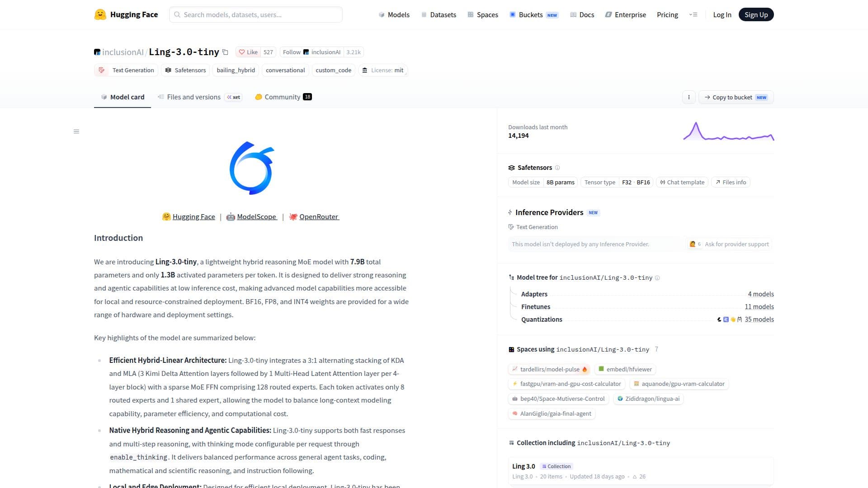Open the Spaces nav item
Viewport: 868px width, 488px height.
(483, 14)
